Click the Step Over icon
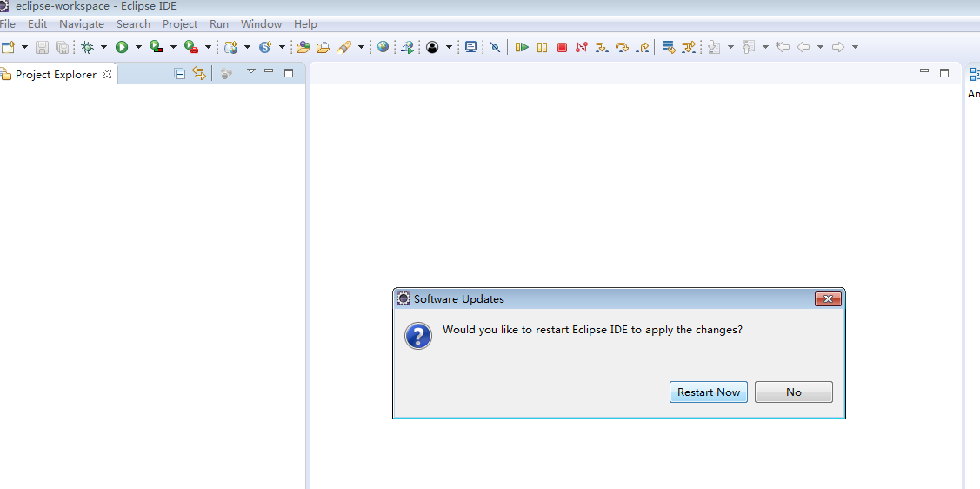Image resolution: width=980 pixels, height=489 pixels. click(622, 47)
